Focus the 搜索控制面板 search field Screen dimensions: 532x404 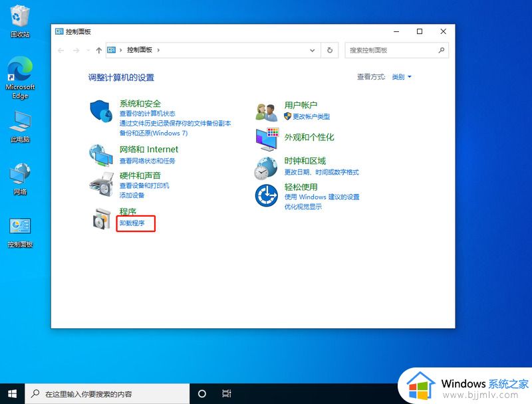[396, 50]
